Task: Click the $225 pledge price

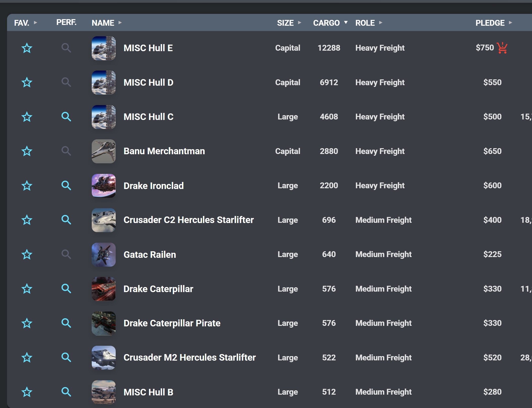Action: [x=492, y=254]
